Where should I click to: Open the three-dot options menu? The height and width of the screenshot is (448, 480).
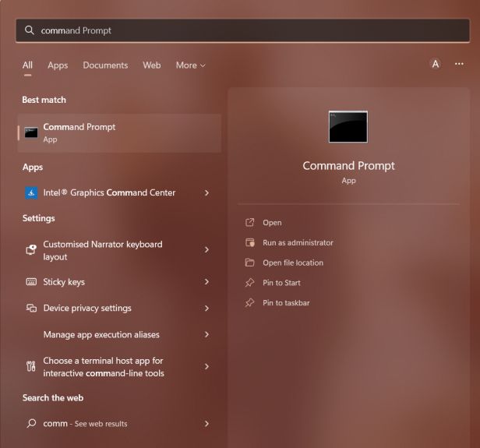coord(459,64)
